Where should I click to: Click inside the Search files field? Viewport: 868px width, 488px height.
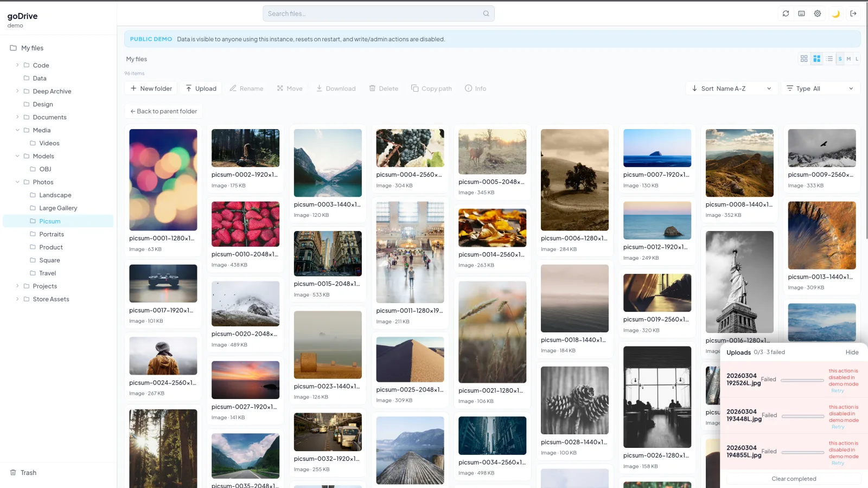pos(379,14)
